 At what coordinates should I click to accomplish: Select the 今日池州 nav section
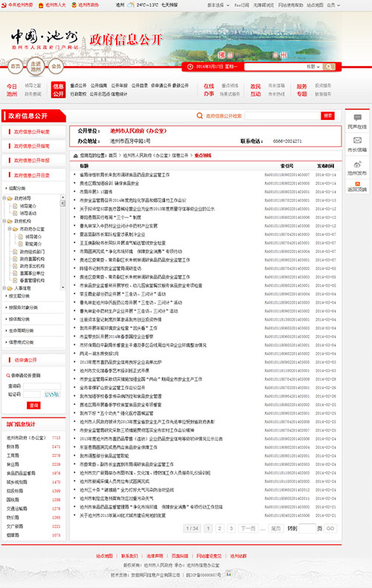(12, 90)
